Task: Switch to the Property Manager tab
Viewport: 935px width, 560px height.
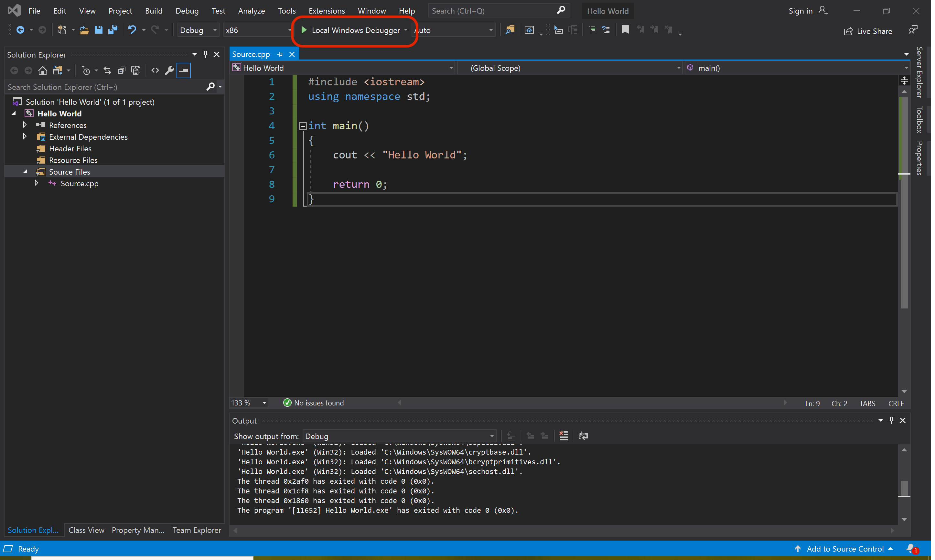Action: (138, 530)
